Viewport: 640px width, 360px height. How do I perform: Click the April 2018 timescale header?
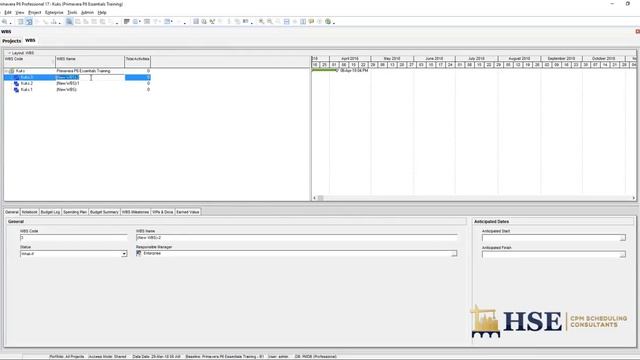click(350, 59)
